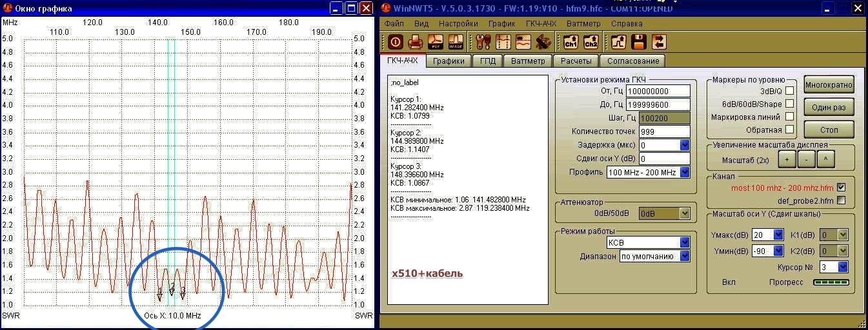The height and width of the screenshot is (330, 868).
Task: Save graph using IMAGE toolbar icon
Action: click(456, 42)
